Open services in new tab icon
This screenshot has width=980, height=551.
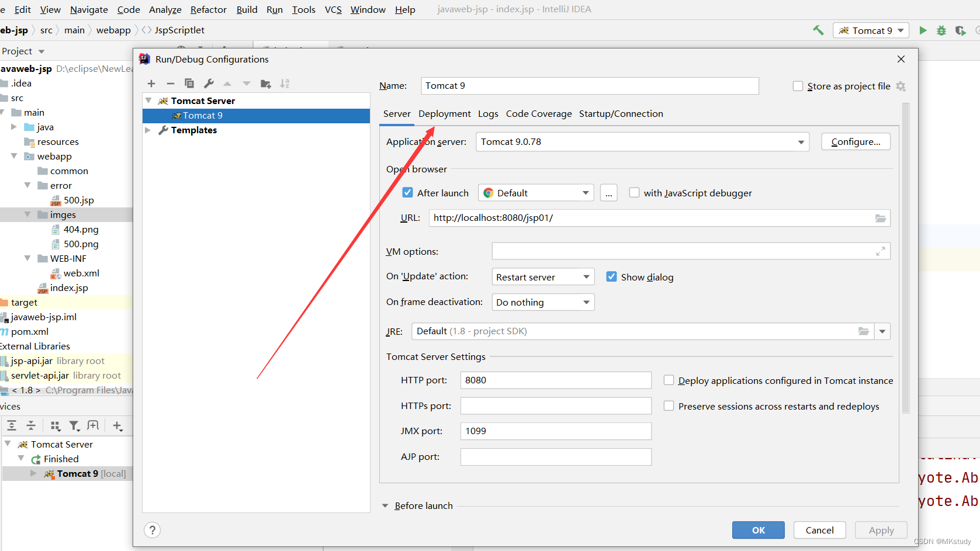coord(93,425)
